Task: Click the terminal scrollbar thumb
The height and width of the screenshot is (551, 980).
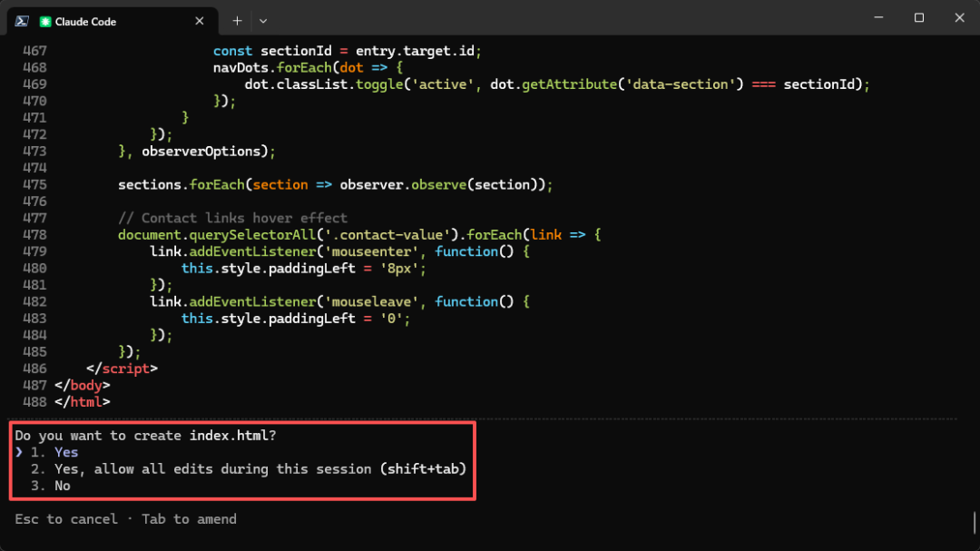Action: [975, 523]
